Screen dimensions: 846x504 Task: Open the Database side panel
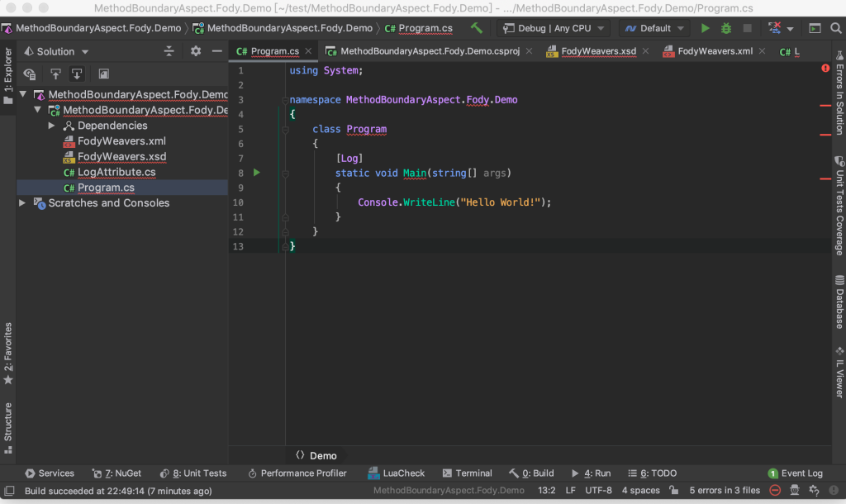click(839, 302)
